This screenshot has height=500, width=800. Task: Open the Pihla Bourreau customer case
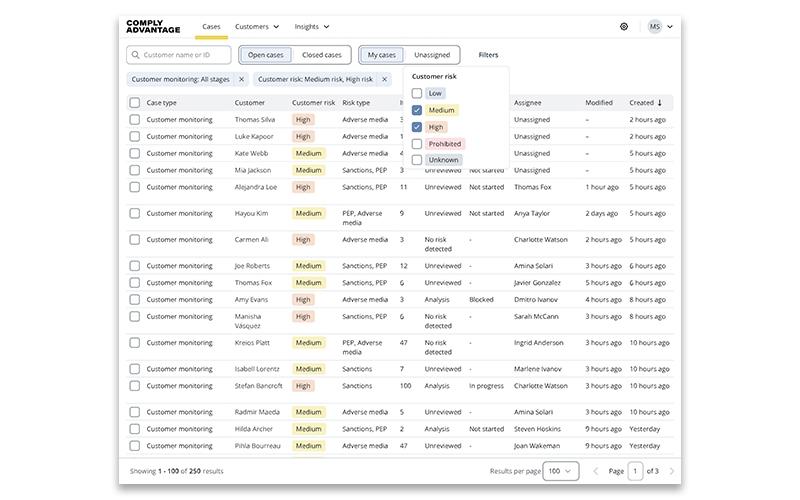click(x=258, y=445)
